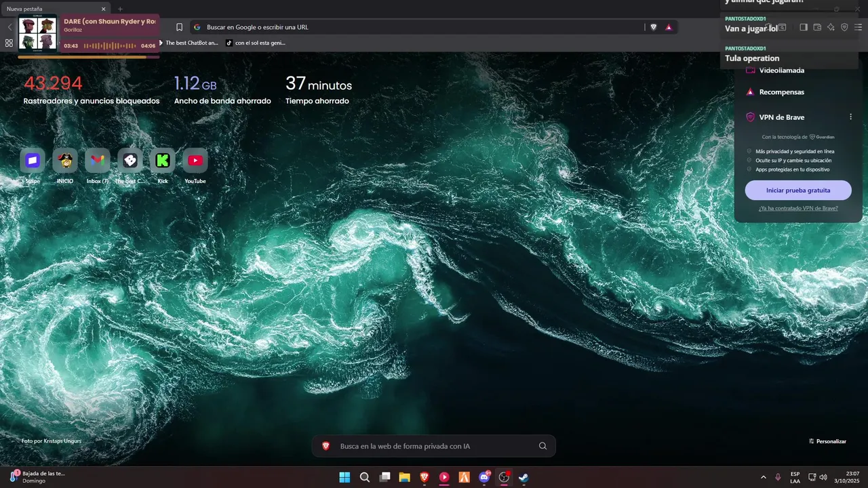This screenshot has height=488, width=868.
Task: Open the Brave Wallet toolbar icon
Action: pyautogui.click(x=817, y=27)
